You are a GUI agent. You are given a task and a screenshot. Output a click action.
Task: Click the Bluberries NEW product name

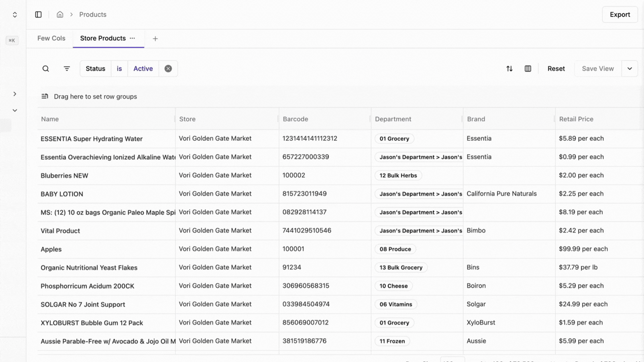64,176
